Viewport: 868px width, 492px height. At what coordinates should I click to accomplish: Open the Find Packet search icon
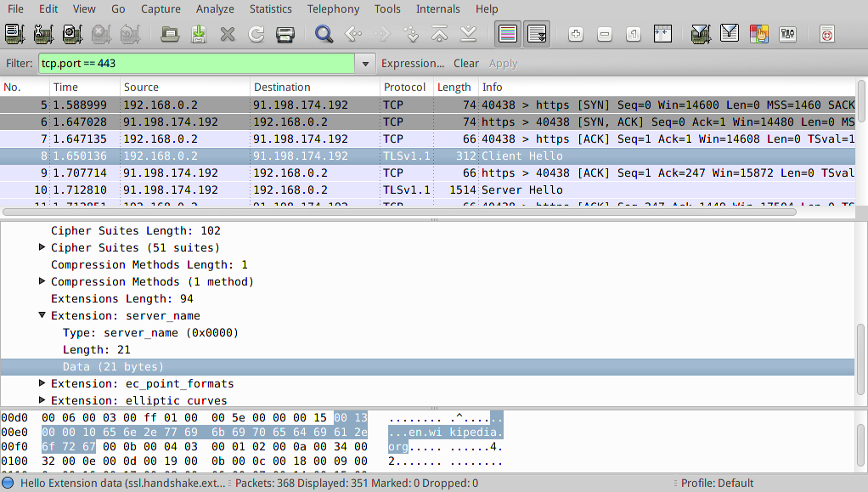coord(324,34)
